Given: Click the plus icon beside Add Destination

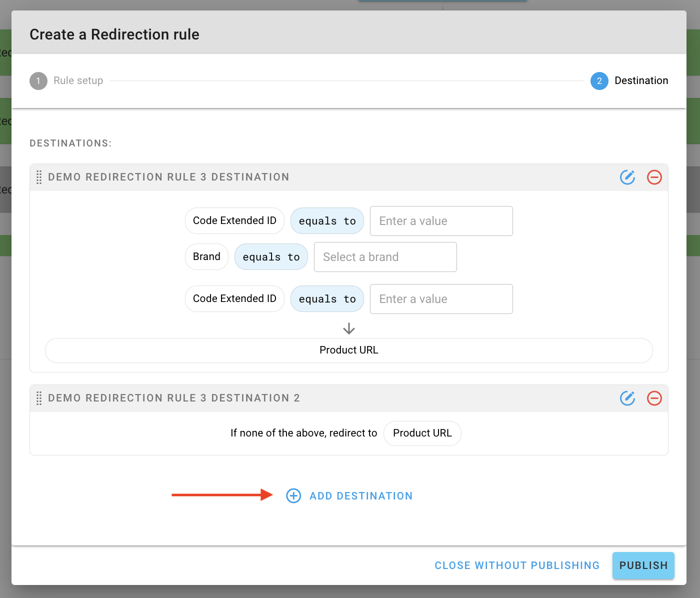Looking at the screenshot, I should [x=293, y=495].
